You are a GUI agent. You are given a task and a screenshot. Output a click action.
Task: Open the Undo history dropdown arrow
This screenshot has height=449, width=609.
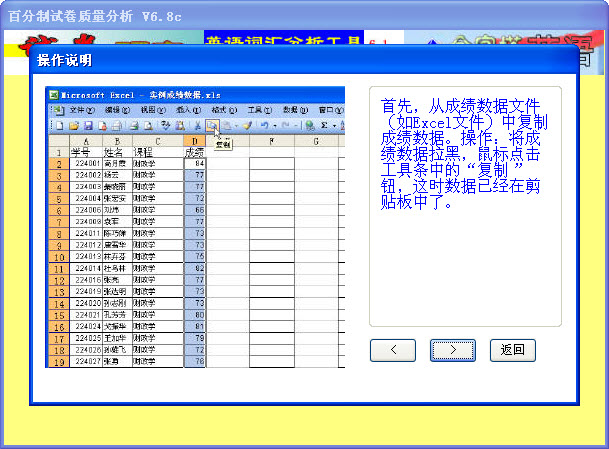click(x=275, y=126)
